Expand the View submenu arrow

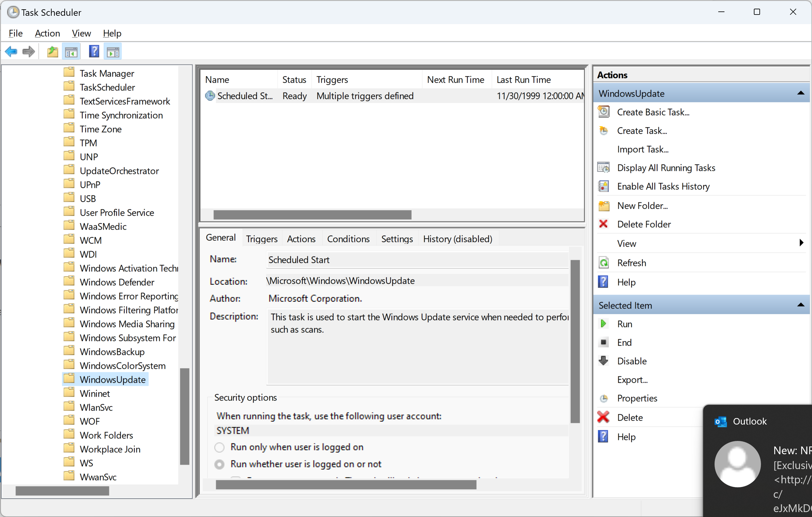[801, 243]
